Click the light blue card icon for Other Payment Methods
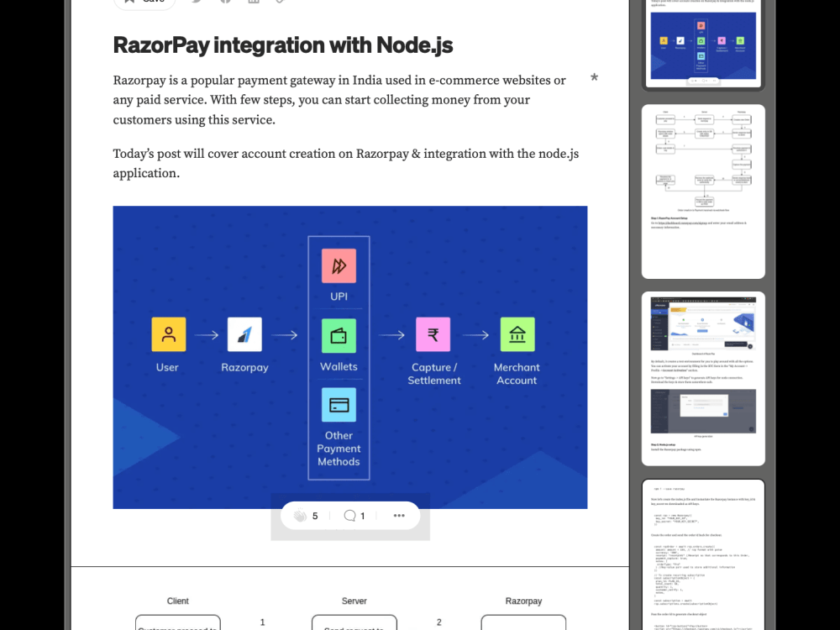 click(339, 405)
